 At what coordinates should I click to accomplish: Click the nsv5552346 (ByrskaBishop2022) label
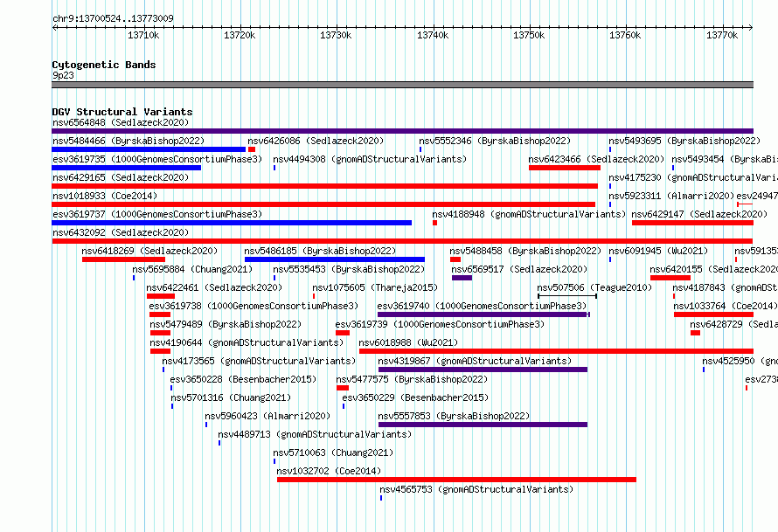coord(495,141)
